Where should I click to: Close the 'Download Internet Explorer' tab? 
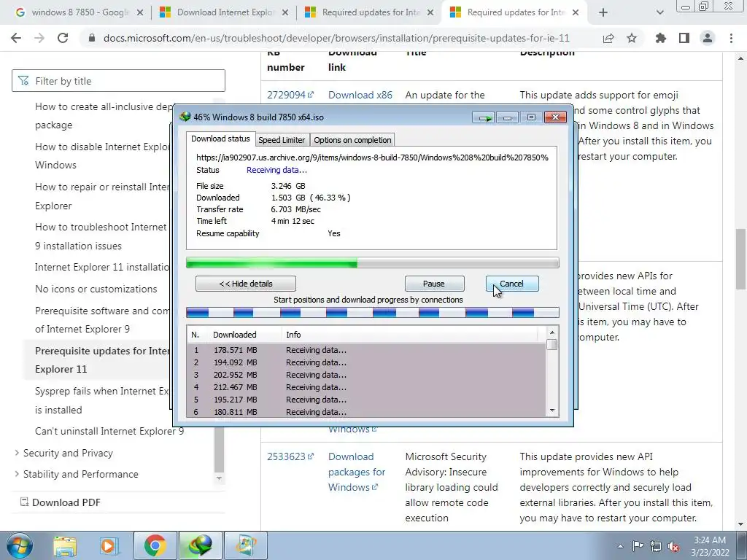click(x=285, y=13)
